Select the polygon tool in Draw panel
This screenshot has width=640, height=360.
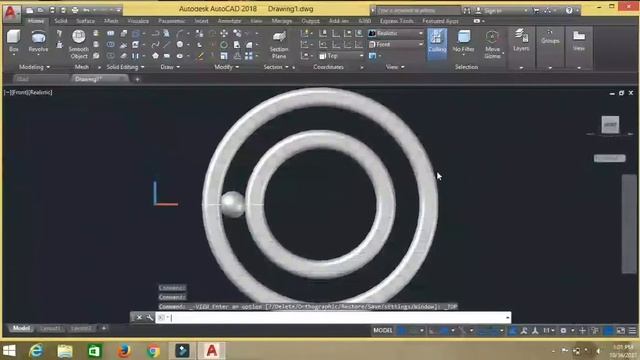(155, 56)
